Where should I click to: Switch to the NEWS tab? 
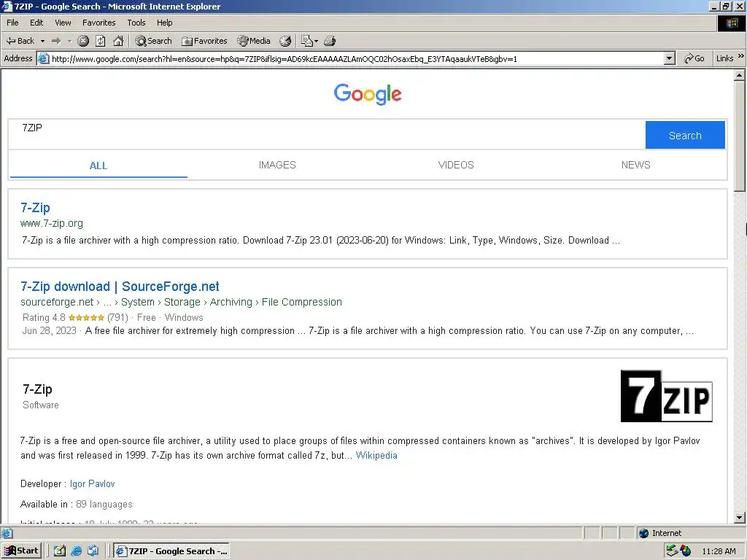[635, 165]
